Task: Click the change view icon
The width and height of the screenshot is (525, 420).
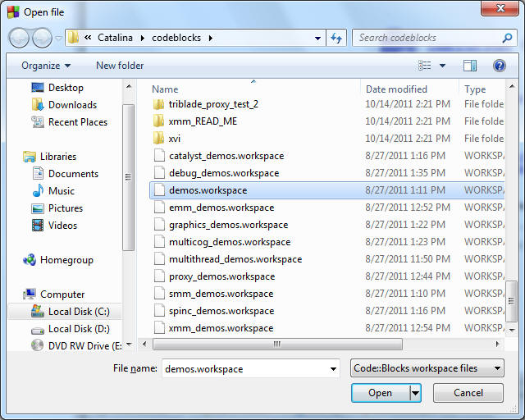Action: (x=425, y=66)
